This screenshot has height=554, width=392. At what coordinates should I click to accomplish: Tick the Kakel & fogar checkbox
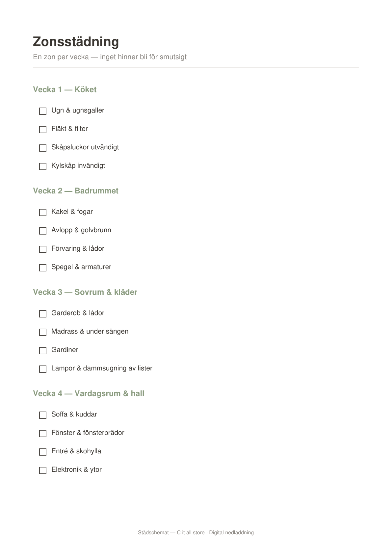pos(43,213)
